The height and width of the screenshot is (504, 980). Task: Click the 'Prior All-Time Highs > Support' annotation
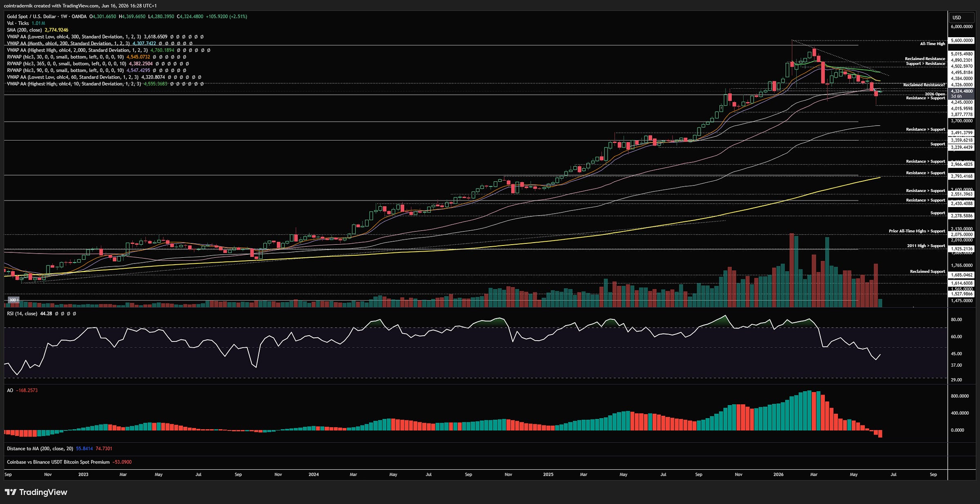point(917,231)
